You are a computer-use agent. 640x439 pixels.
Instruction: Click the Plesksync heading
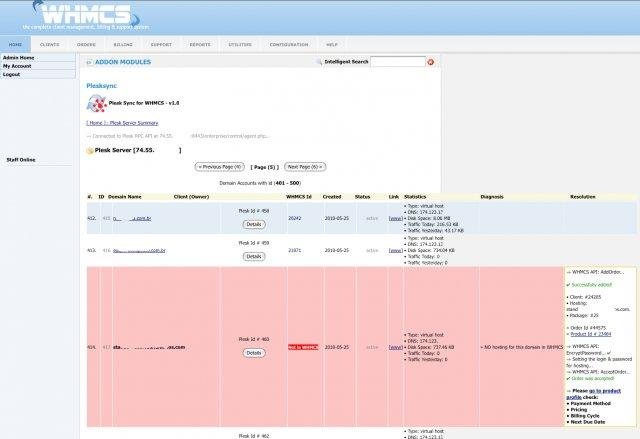tap(102, 86)
